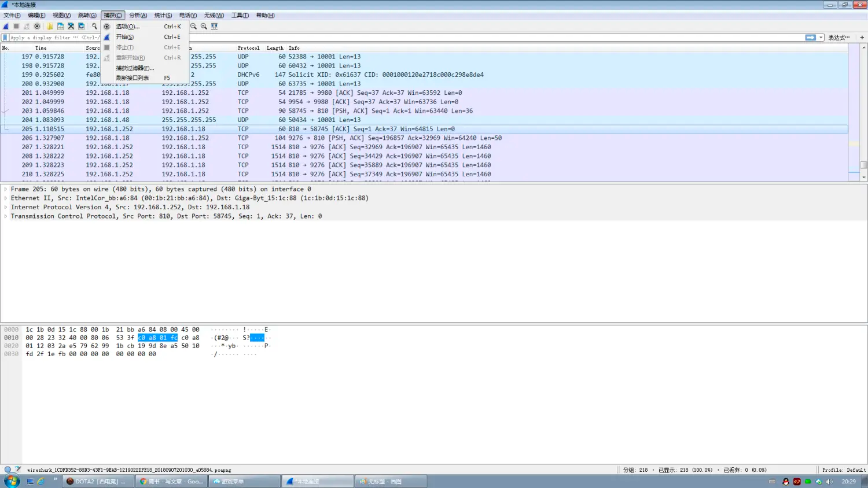Find a packet using the magnifier icon
Screen dimensions: 868x488
point(93,26)
